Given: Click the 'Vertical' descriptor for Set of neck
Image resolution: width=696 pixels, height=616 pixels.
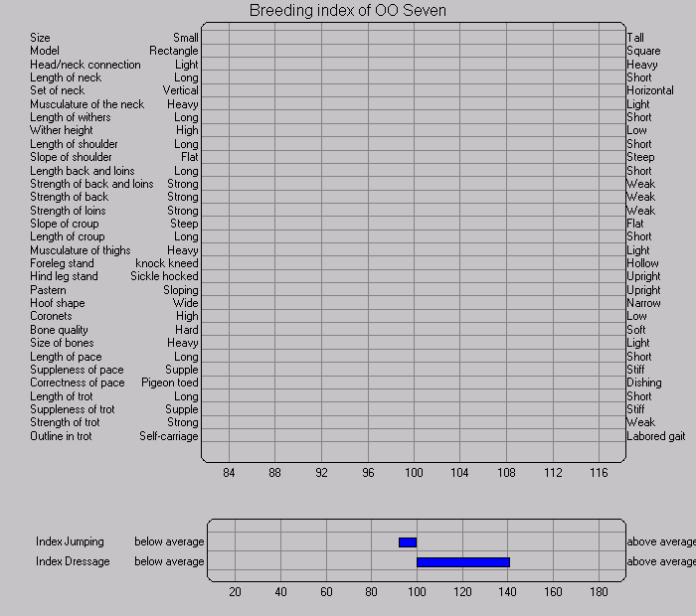Looking at the screenshot, I should 180,90.
